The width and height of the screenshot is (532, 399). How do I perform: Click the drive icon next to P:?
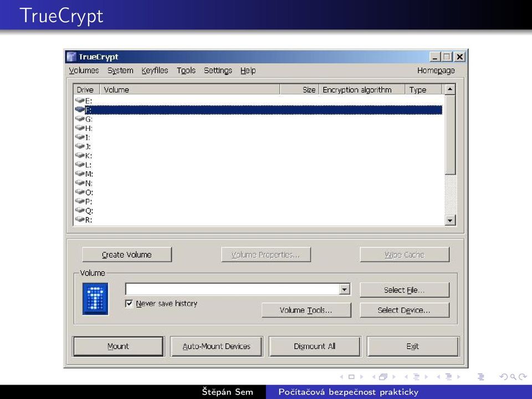click(80, 201)
